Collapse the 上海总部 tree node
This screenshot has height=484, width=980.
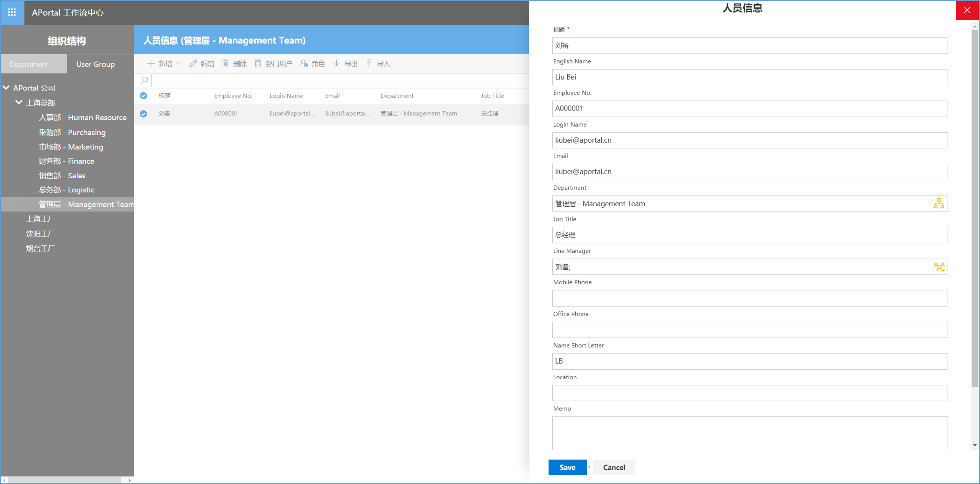pos(19,103)
